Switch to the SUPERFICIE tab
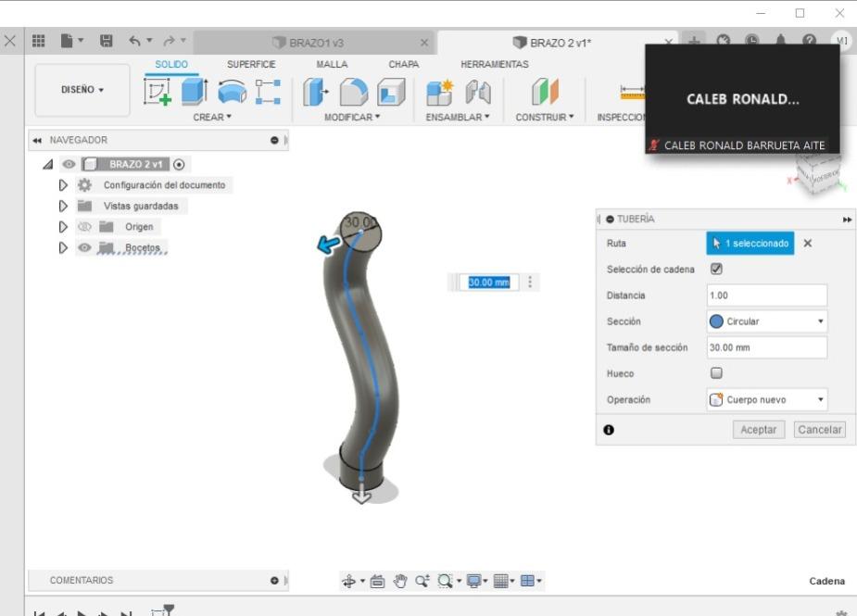857x616 pixels. pyautogui.click(x=251, y=65)
